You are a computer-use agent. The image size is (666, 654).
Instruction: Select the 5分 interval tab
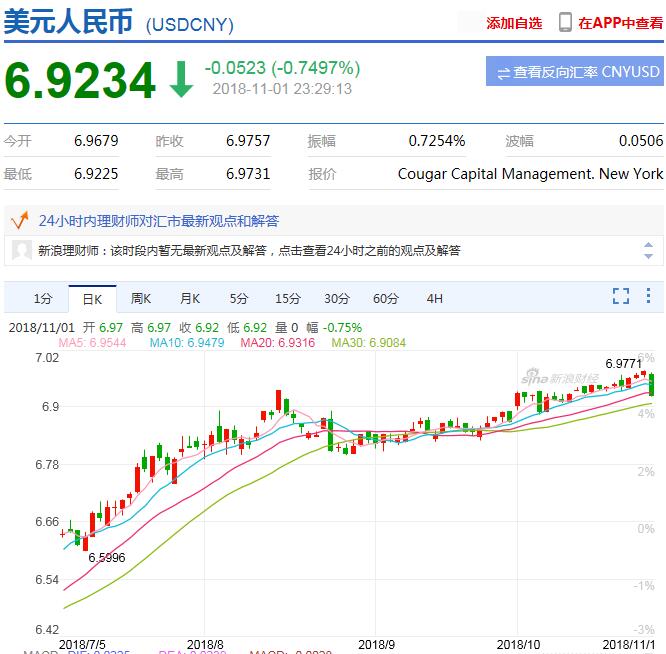coord(239,298)
